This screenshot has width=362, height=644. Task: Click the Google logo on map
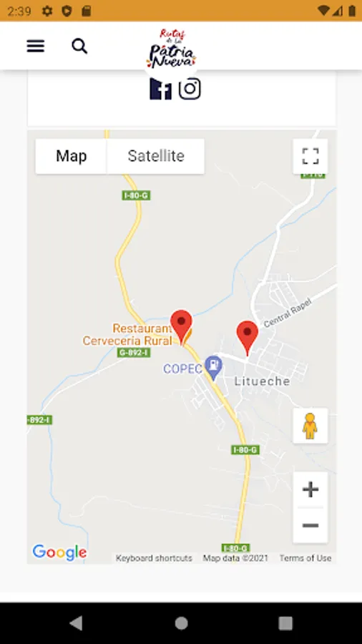coord(60,552)
